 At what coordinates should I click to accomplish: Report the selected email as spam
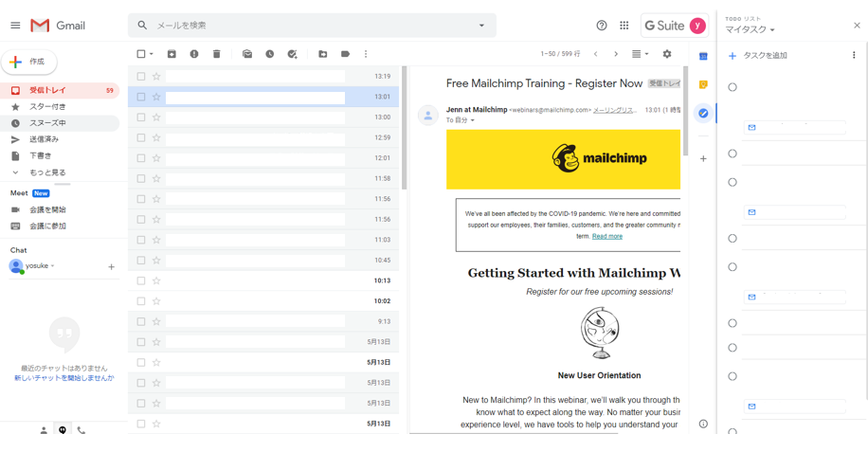(193, 54)
